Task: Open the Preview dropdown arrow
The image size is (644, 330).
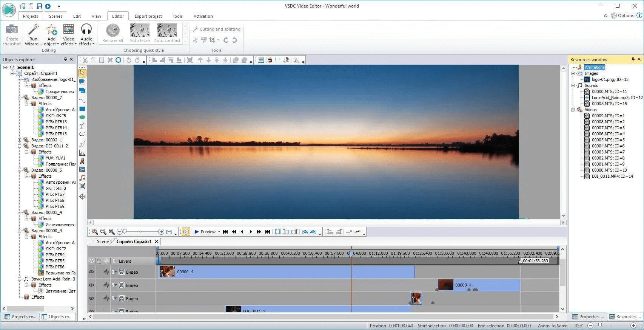Action: (219, 232)
